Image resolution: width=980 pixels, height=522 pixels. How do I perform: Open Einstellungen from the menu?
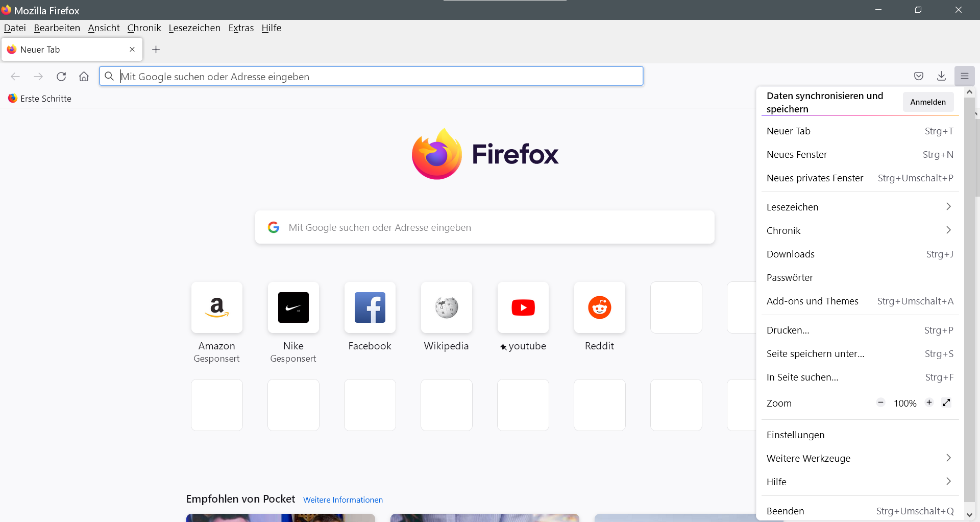coord(860,435)
